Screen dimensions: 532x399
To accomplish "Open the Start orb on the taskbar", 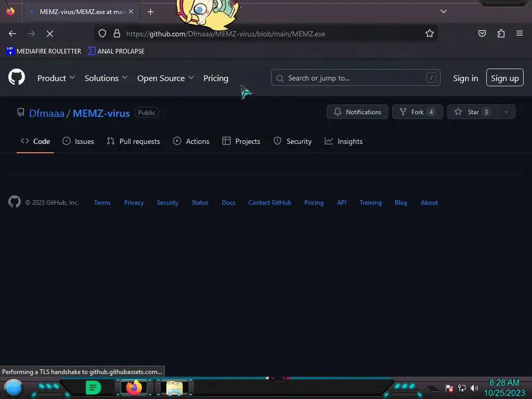I will pos(14,388).
